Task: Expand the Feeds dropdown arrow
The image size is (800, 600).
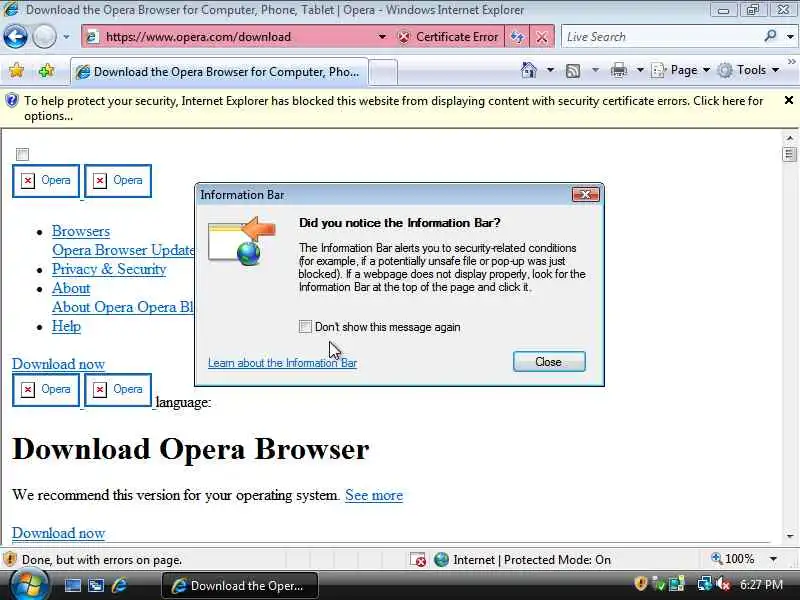Action: coord(595,70)
